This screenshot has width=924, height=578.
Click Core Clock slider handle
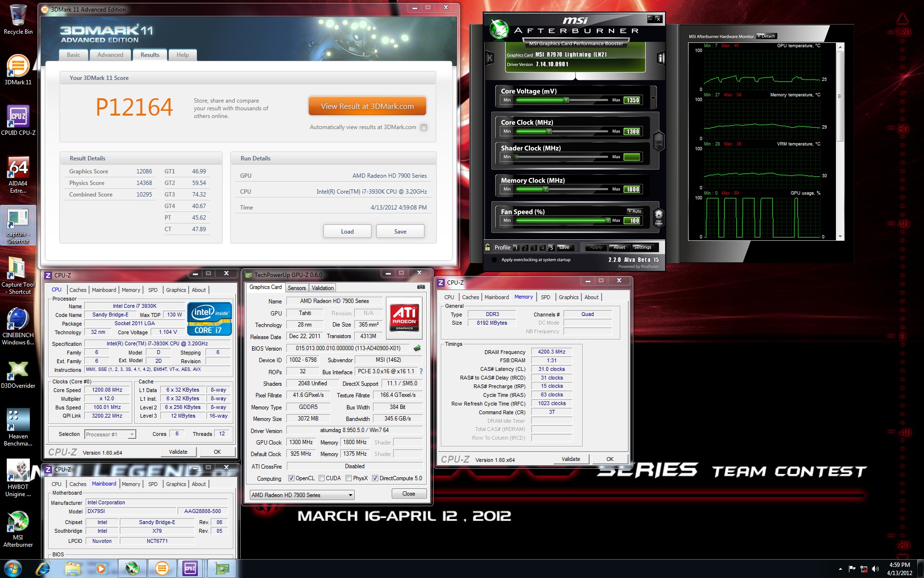(x=549, y=131)
